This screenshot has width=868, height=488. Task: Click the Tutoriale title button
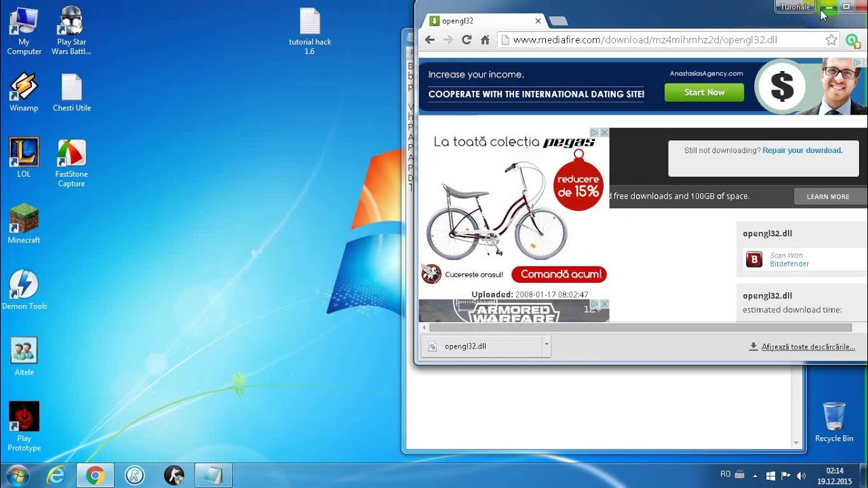[795, 7]
